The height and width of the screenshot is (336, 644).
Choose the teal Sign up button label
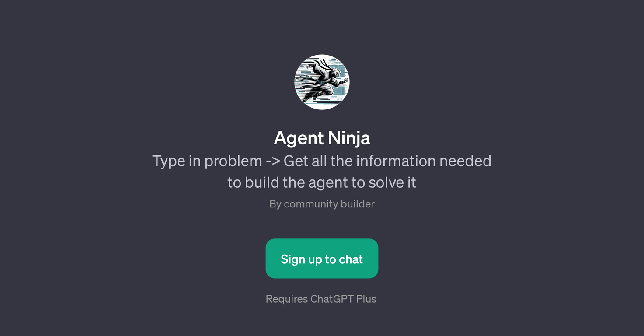322,259
